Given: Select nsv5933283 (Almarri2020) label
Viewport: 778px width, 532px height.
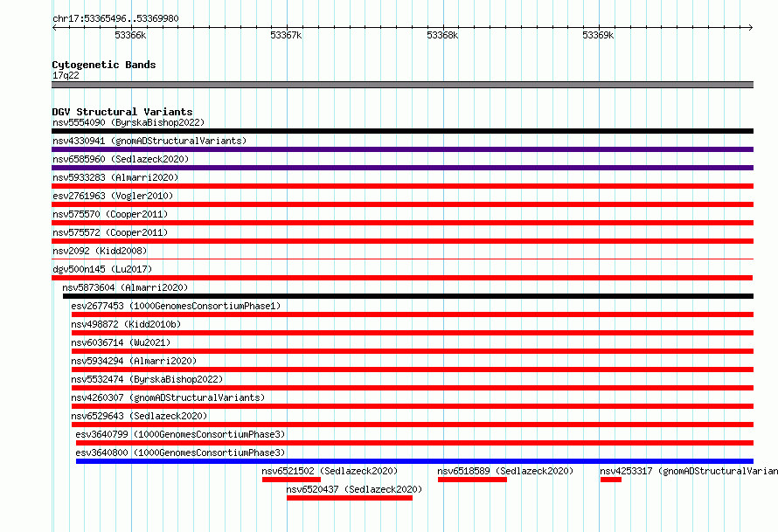Looking at the screenshot, I should pyautogui.click(x=115, y=177).
